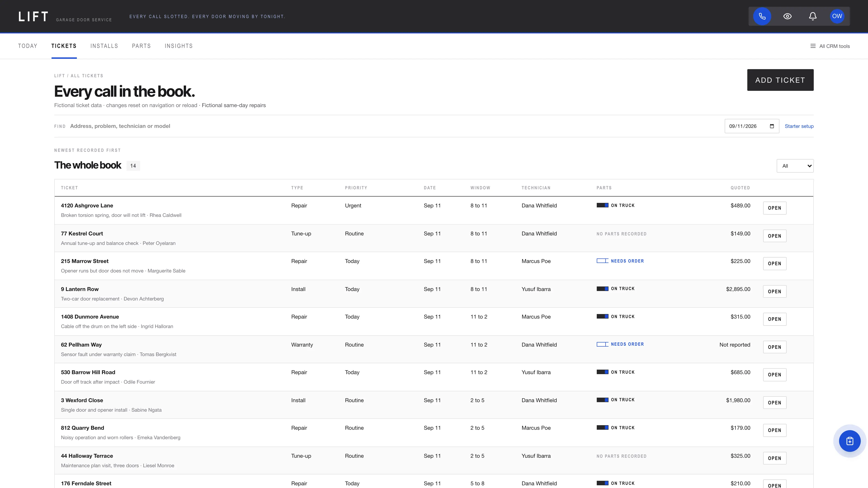Open the OW user avatar menu

pyautogui.click(x=837, y=16)
